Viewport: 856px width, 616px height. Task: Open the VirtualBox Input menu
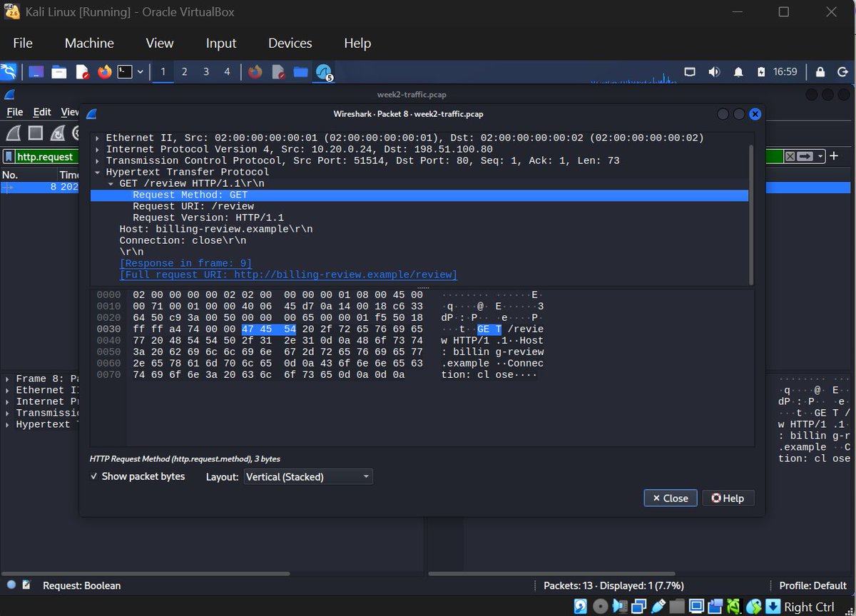221,43
